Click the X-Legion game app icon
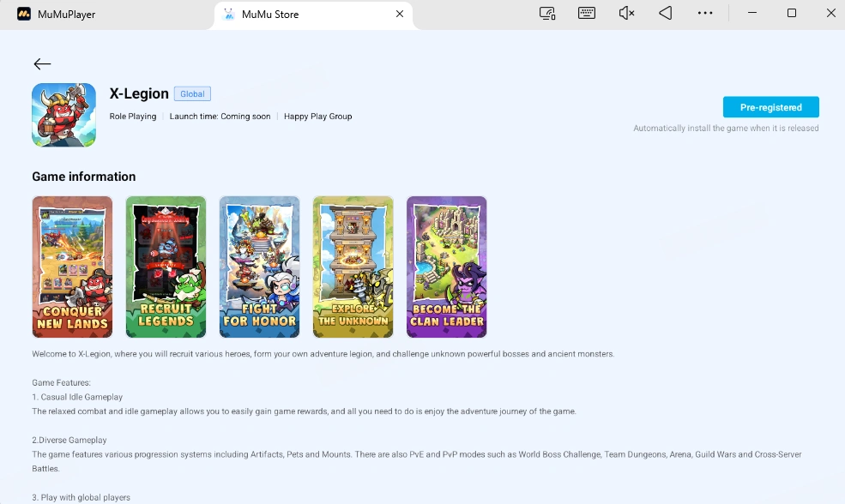This screenshot has height=504, width=845. point(63,115)
